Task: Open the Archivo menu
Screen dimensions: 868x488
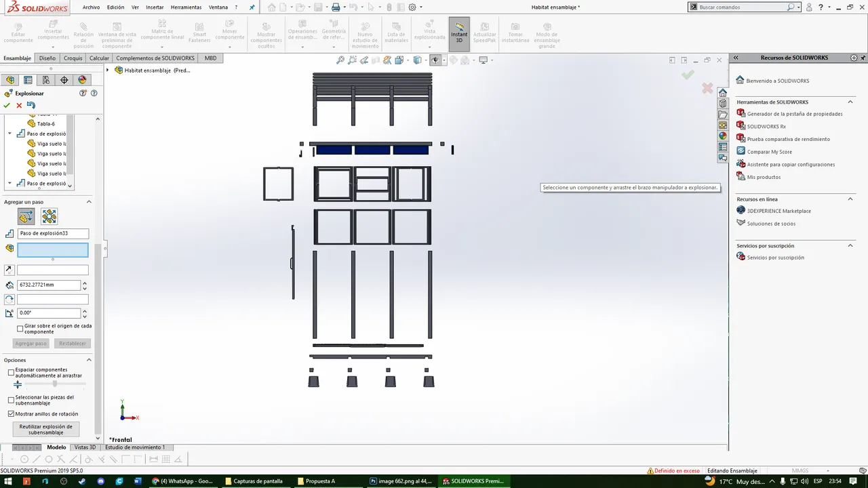Action: click(x=91, y=7)
